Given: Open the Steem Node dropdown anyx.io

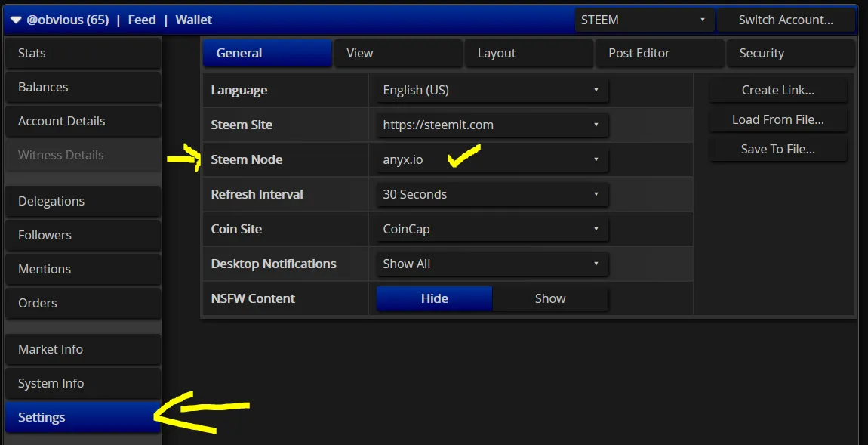Looking at the screenshot, I should point(492,159).
